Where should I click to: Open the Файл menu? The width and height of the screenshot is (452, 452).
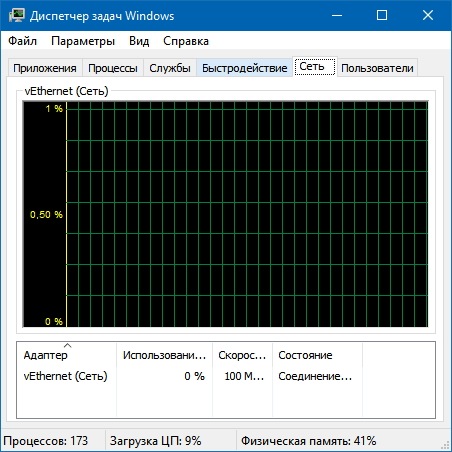[22, 41]
